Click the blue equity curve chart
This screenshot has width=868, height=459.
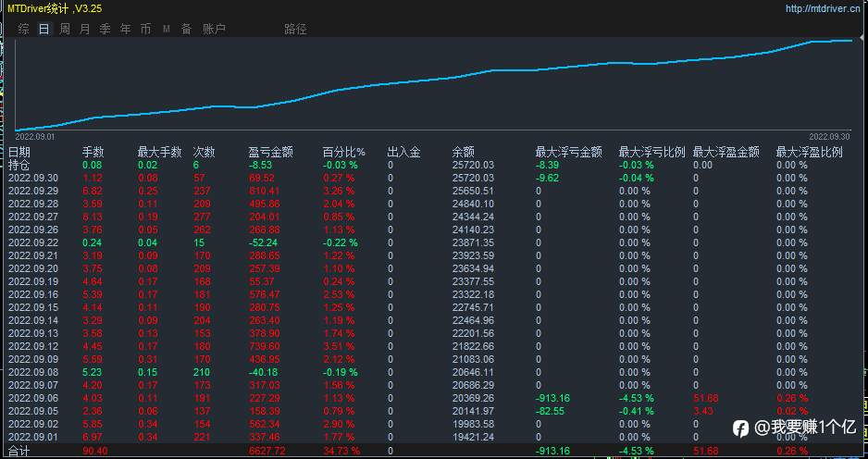pyautogui.click(x=434, y=85)
